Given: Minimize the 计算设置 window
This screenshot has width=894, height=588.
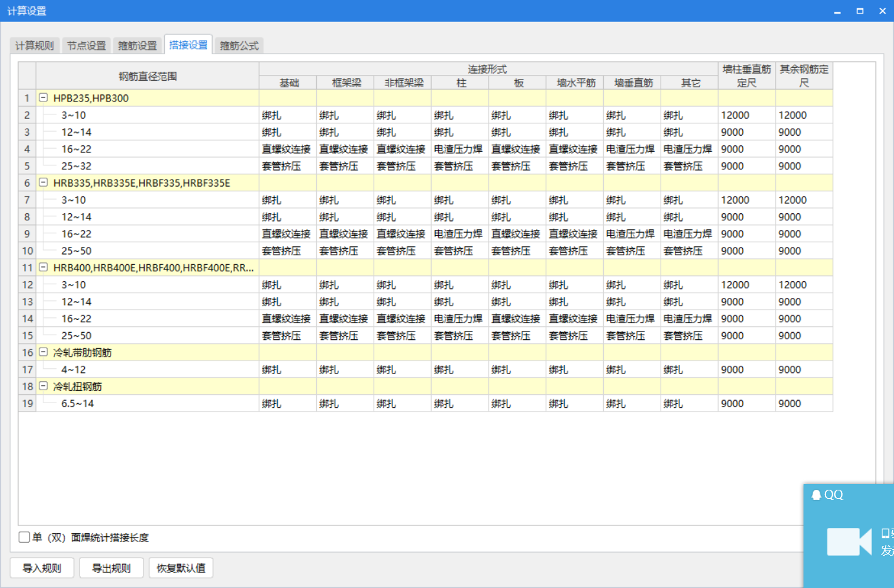Looking at the screenshot, I should [x=837, y=11].
